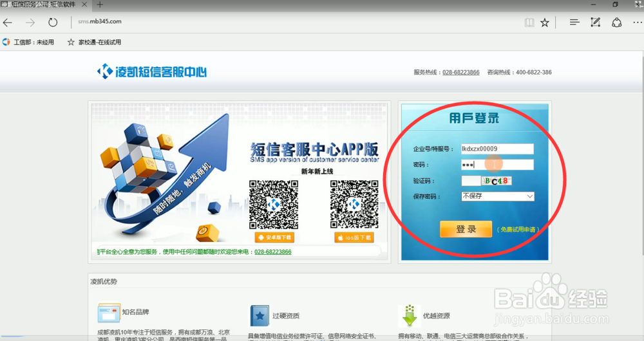This screenshot has width=644, height=341.
Task: Click the 知名品牌 heading text
Action: click(135, 312)
